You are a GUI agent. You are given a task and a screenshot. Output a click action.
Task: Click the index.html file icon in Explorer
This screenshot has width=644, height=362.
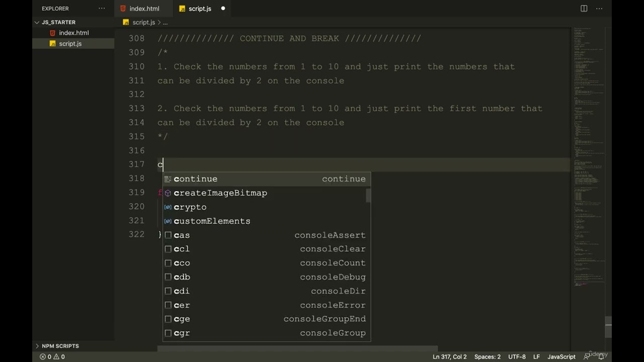tap(53, 33)
